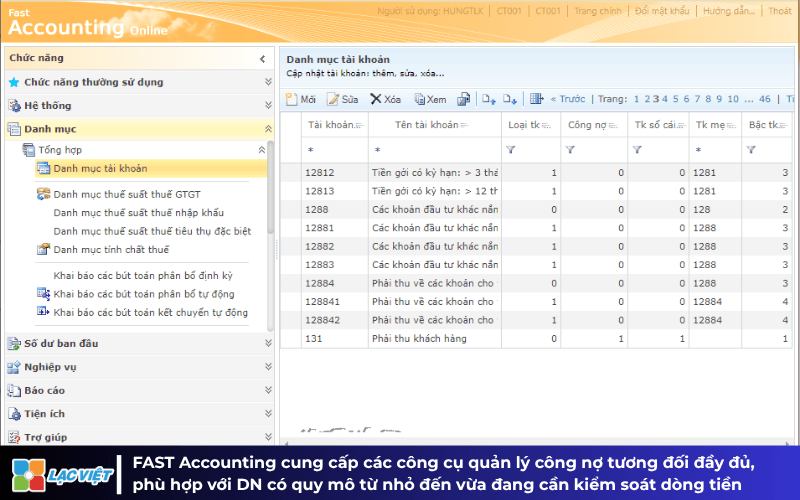Click Hướng dẫn link in header
The width and height of the screenshot is (800, 500).
(x=729, y=11)
